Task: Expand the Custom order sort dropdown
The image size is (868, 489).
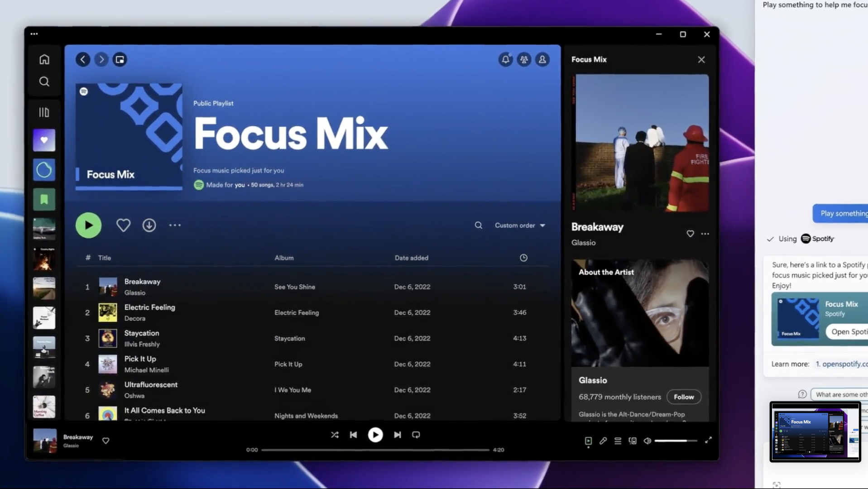Action: pos(520,225)
